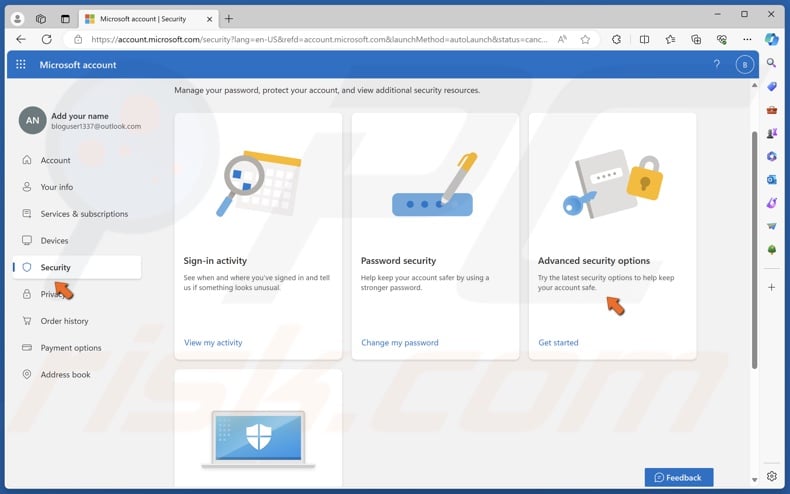790x494 pixels.
Task: Click the View my activity link
Action: (213, 343)
